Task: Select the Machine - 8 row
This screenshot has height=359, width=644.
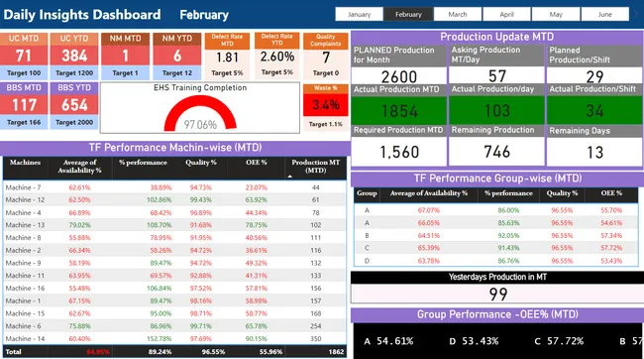Action: tap(174, 238)
